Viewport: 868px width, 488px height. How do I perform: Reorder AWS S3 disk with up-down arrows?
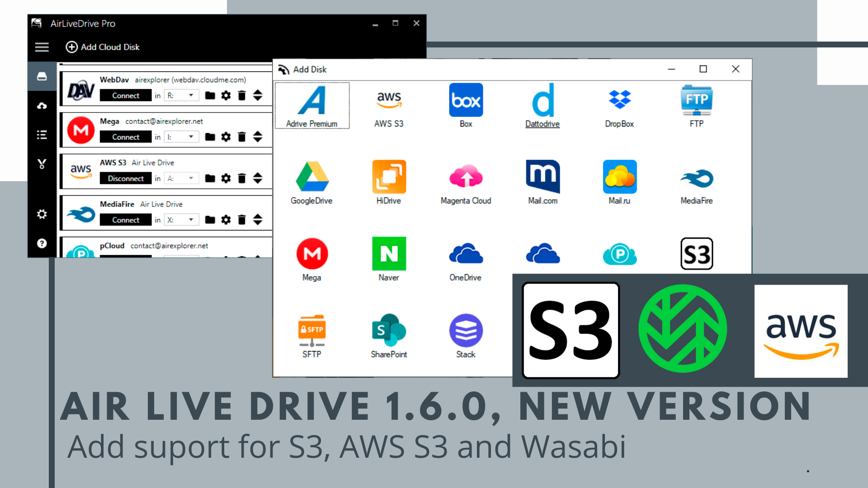tap(258, 178)
